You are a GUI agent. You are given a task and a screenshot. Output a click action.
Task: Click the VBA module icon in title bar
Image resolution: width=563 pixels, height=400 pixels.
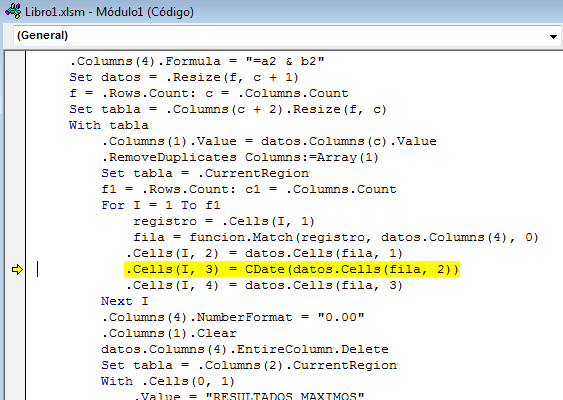coord(13,11)
